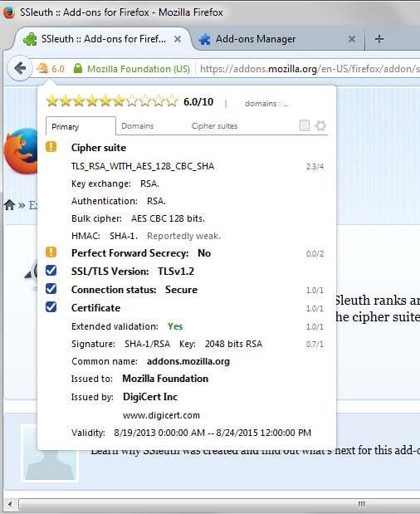Click the 'DigiCert Inc' issuer name

(150, 397)
